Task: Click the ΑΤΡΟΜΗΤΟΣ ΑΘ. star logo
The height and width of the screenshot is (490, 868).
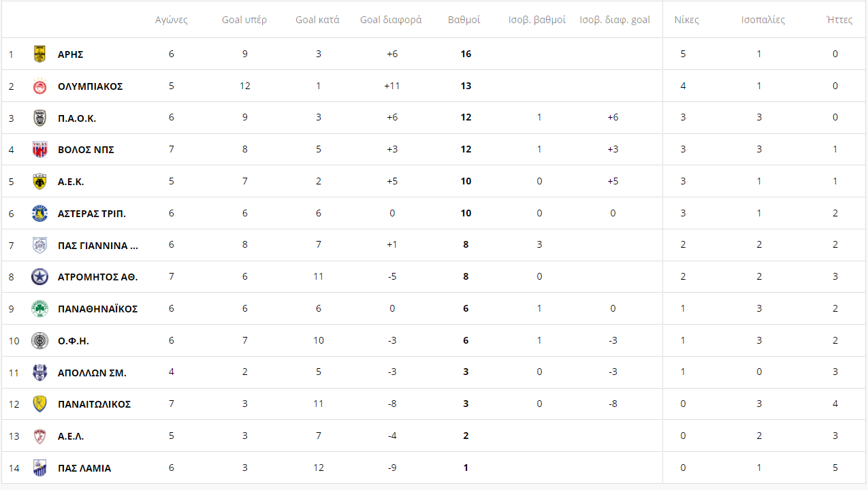Action: tap(39, 277)
